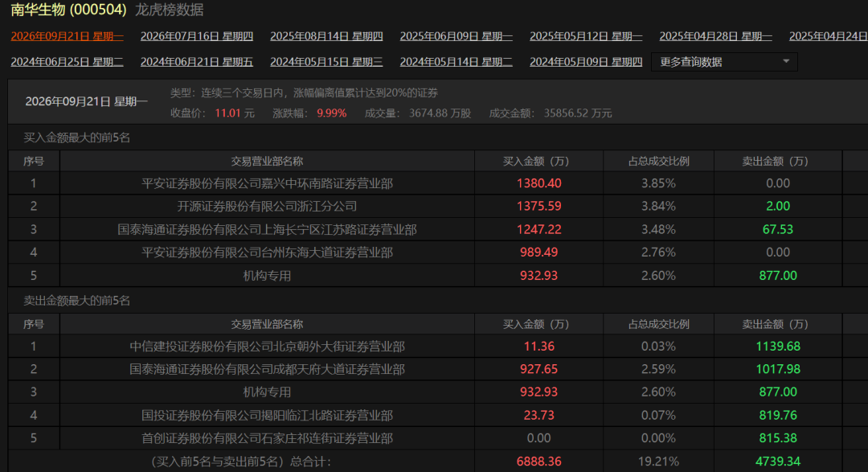This screenshot has height=472, width=868.
Task: Open 2025年04月28日 星期一 record
Action: (715, 36)
